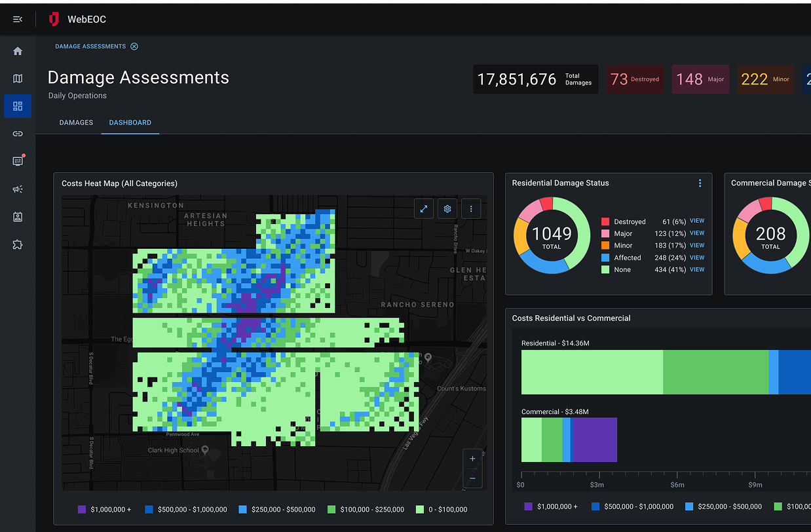Open the Home icon in sidebar
811x532 pixels.
click(18, 51)
